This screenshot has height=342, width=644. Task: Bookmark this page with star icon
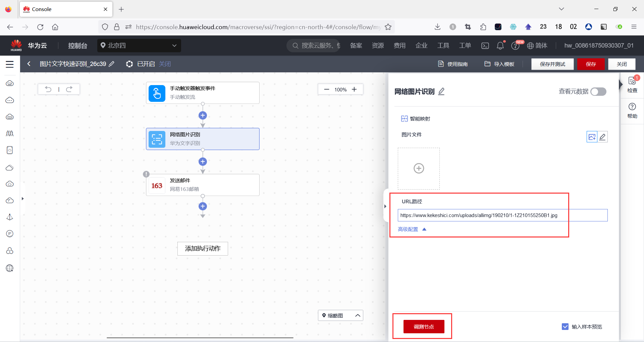coord(388,27)
